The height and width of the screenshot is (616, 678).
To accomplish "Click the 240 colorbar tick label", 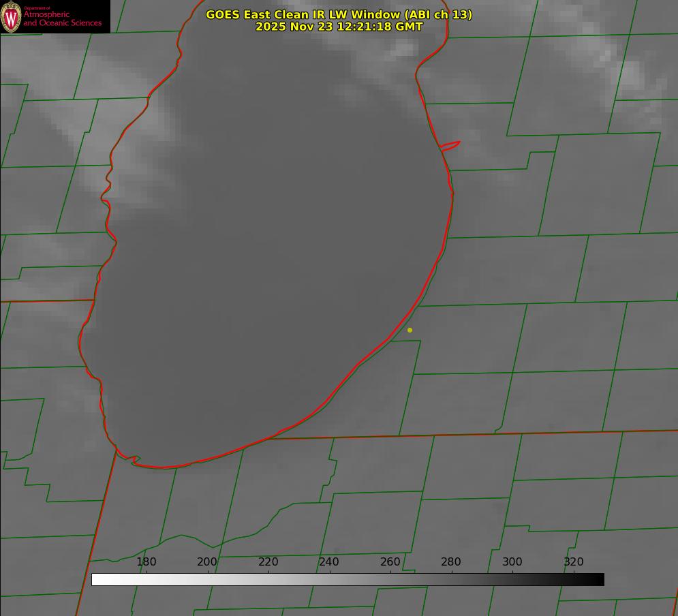I will tap(329, 562).
